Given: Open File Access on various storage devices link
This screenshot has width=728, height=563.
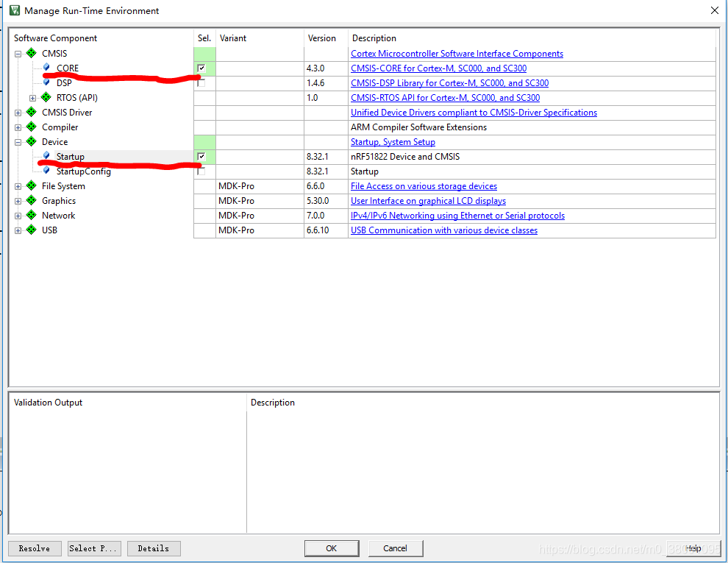Looking at the screenshot, I should pyautogui.click(x=424, y=186).
